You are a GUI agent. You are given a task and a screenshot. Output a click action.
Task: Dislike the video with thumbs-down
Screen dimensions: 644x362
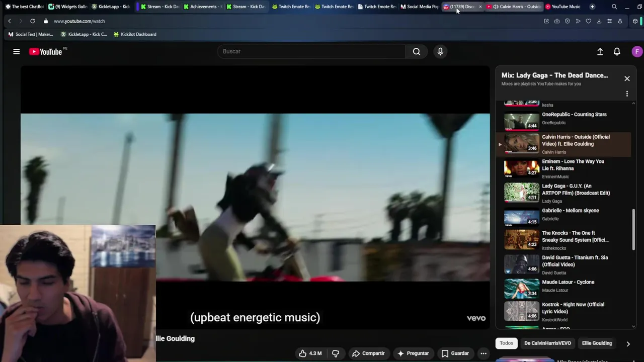(336, 353)
